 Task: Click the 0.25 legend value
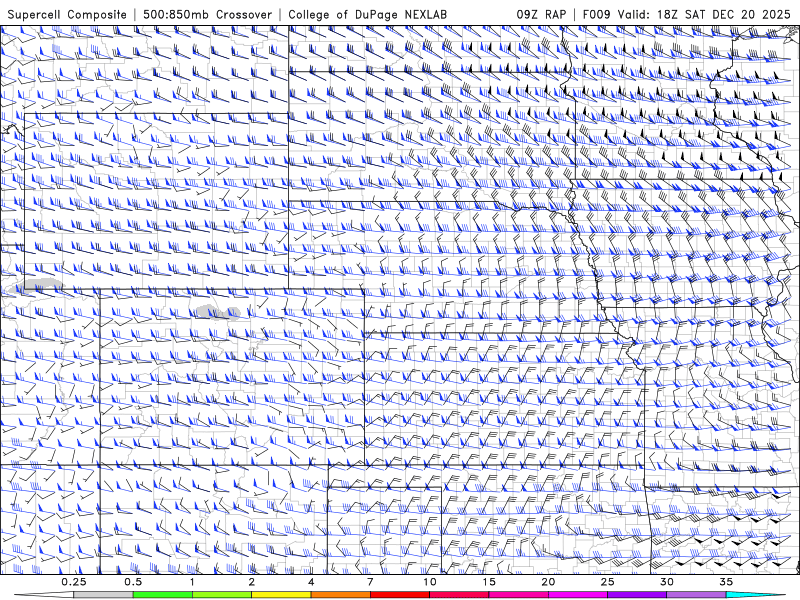(x=74, y=582)
